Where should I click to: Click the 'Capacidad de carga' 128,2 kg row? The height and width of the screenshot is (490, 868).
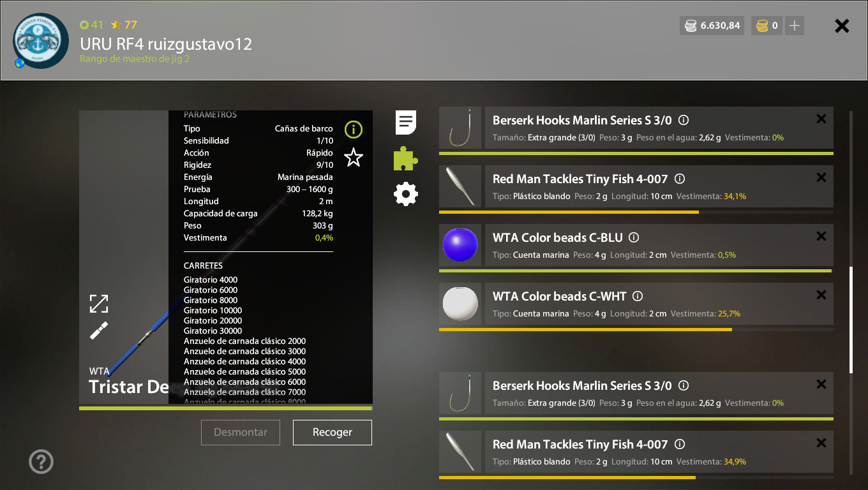coord(258,213)
